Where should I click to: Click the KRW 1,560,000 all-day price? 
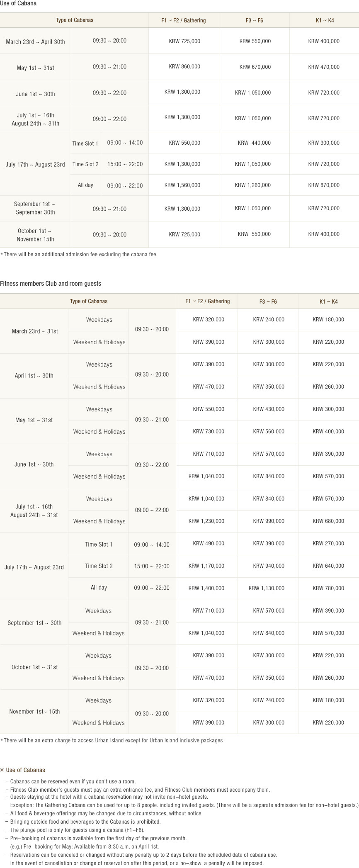182,185
